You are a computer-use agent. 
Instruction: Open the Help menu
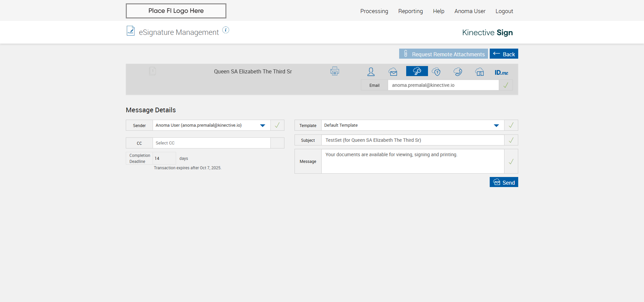[439, 11]
